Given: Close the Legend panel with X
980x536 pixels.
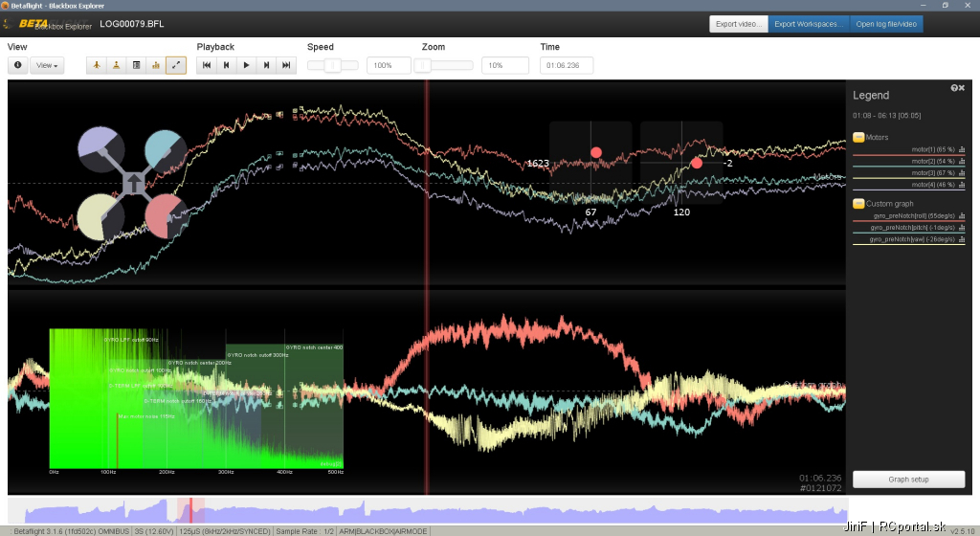Looking at the screenshot, I should click(x=962, y=88).
